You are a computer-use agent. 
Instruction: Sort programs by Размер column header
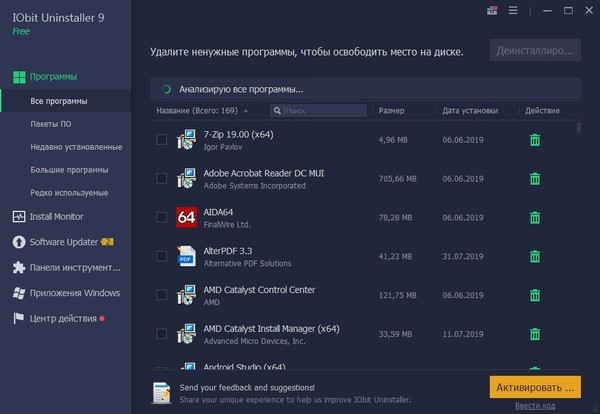(x=391, y=110)
